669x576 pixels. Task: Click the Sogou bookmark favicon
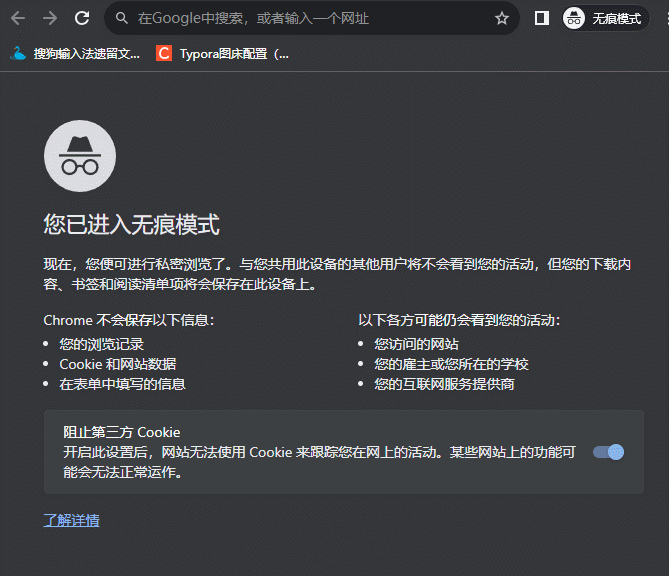(18, 53)
